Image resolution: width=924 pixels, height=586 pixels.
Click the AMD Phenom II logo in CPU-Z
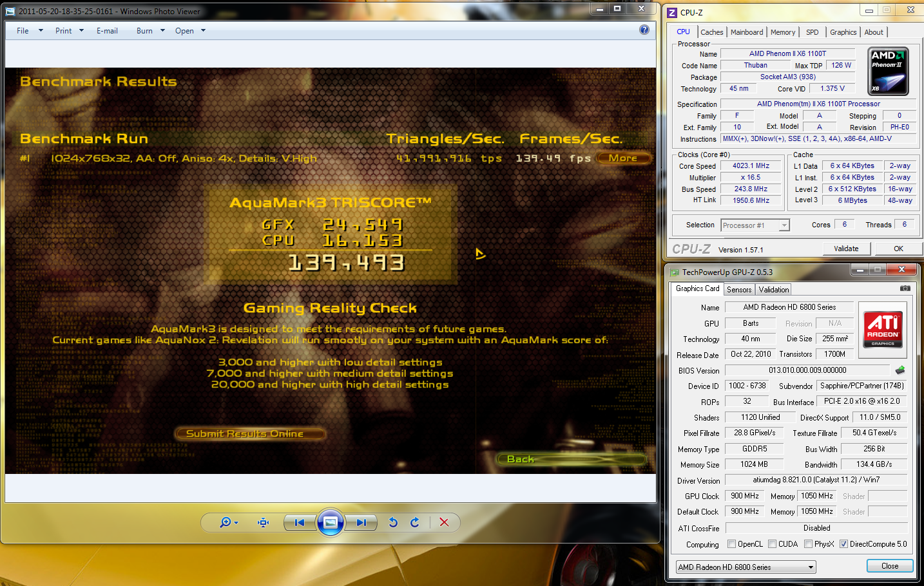[x=888, y=71]
